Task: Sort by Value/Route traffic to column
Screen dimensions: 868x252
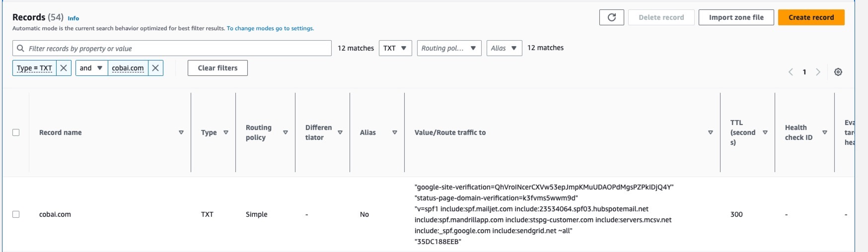Action: [x=711, y=132]
